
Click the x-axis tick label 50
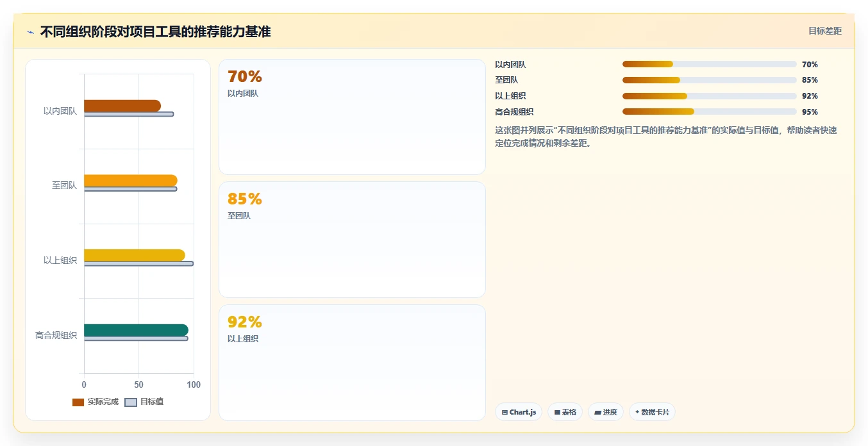click(x=138, y=384)
